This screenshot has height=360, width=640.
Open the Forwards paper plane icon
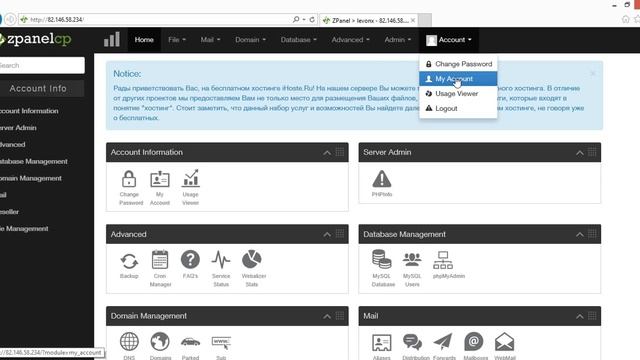[443, 342]
